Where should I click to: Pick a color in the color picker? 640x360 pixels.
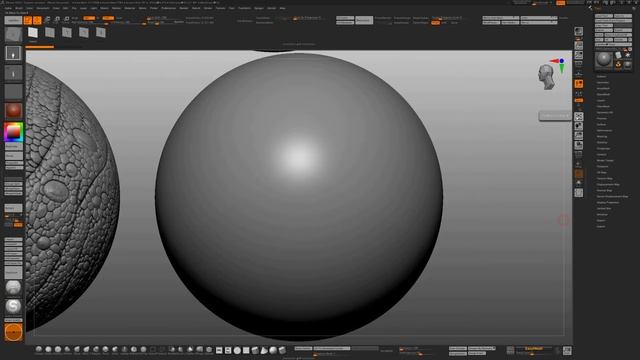click(x=13, y=132)
